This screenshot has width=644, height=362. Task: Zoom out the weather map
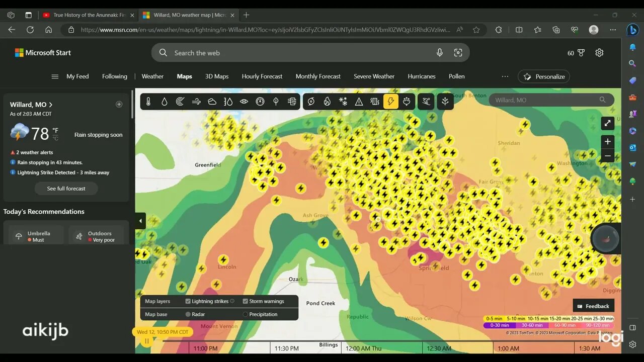(607, 156)
